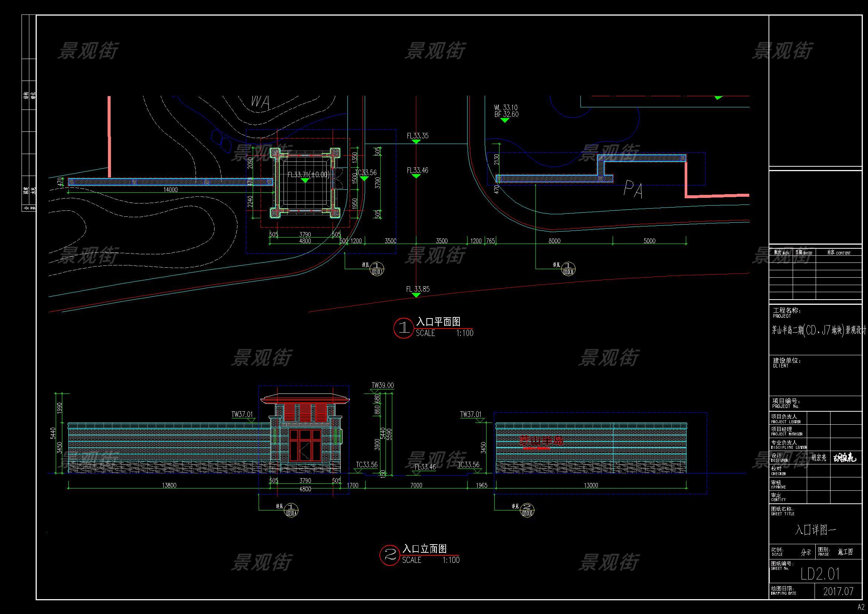Select the TW39.00 top-of-wall elevation marker

point(382,386)
